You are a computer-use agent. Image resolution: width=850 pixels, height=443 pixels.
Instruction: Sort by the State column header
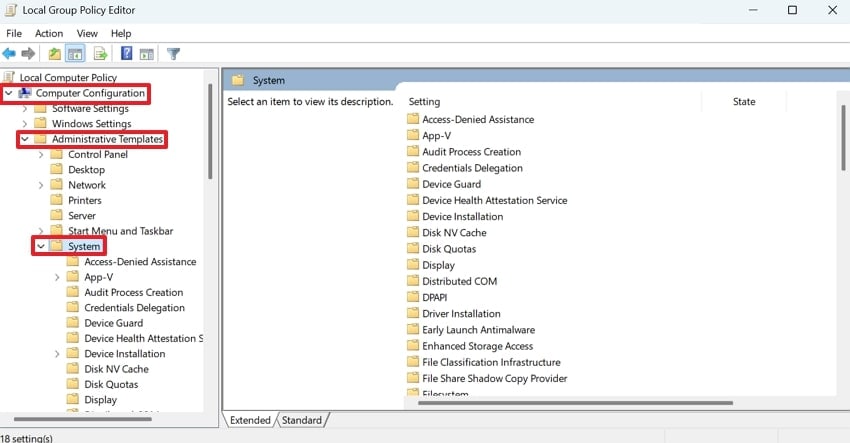[x=744, y=101]
